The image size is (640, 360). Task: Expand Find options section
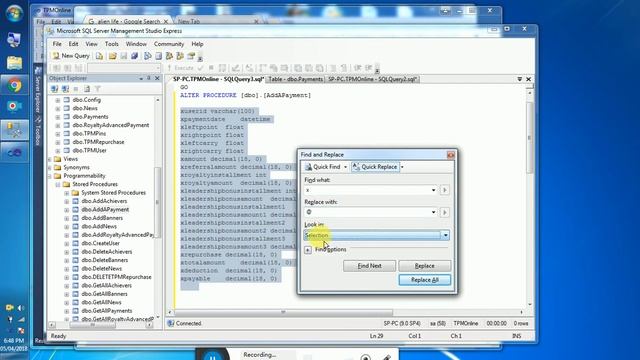(x=308, y=249)
